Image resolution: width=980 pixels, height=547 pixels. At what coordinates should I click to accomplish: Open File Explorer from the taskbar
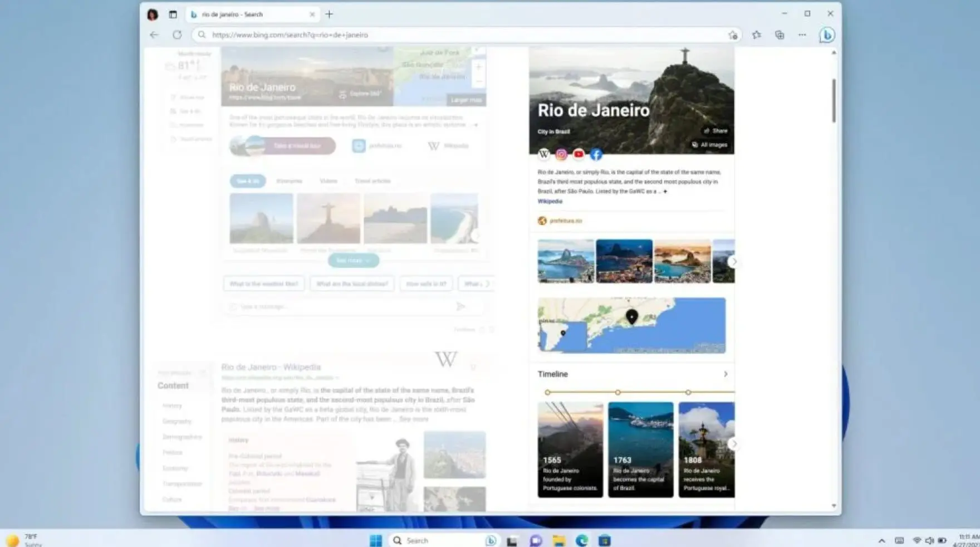[x=558, y=540]
